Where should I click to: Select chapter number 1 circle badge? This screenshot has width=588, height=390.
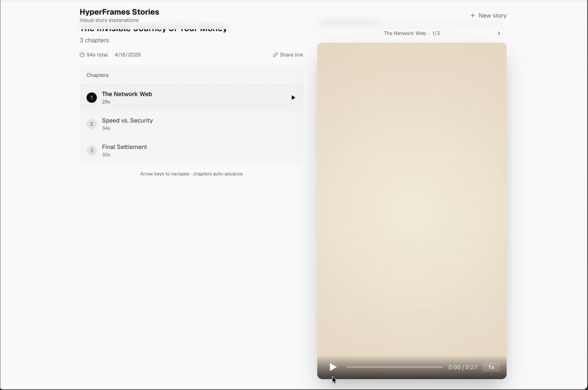pos(92,98)
